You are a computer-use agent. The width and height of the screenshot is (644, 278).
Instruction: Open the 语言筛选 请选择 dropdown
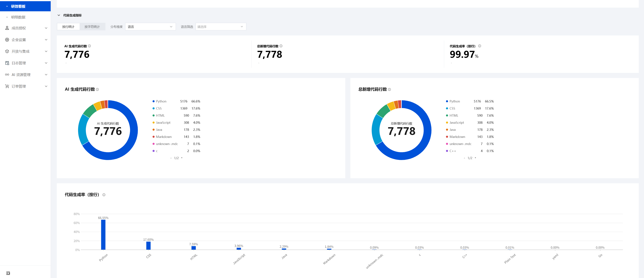(x=220, y=27)
